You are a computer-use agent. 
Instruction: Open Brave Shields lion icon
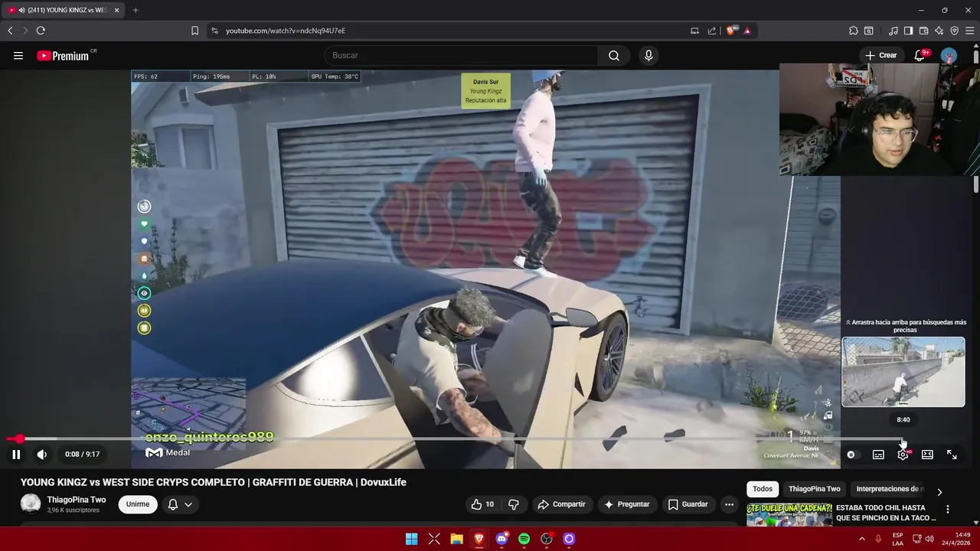click(730, 31)
